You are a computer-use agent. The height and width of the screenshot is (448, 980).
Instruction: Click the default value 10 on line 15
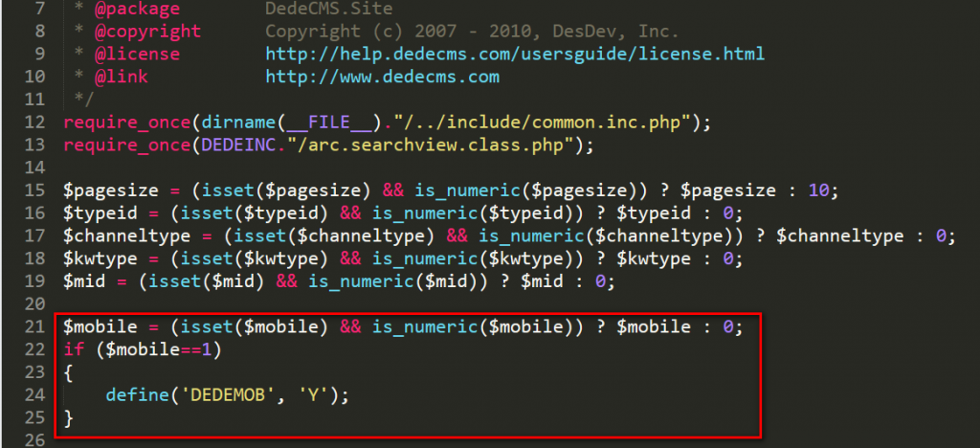tap(819, 190)
